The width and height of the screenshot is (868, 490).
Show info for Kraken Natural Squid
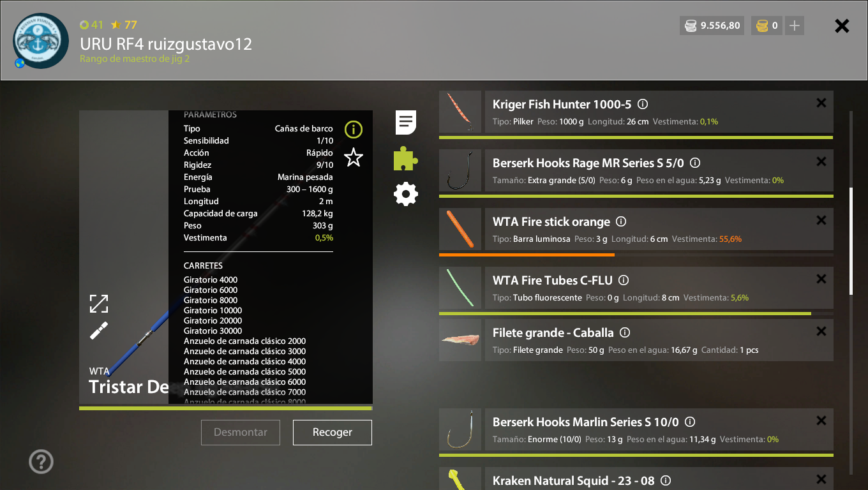click(x=666, y=480)
